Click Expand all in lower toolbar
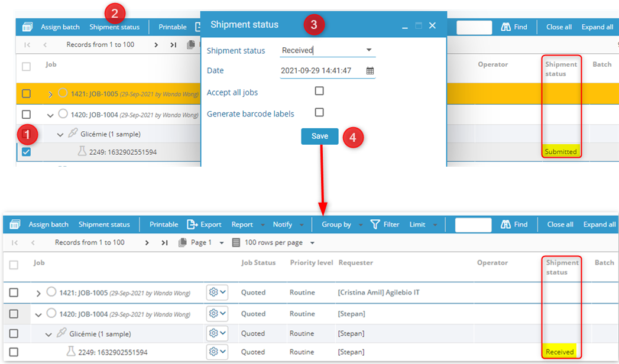 click(x=599, y=225)
